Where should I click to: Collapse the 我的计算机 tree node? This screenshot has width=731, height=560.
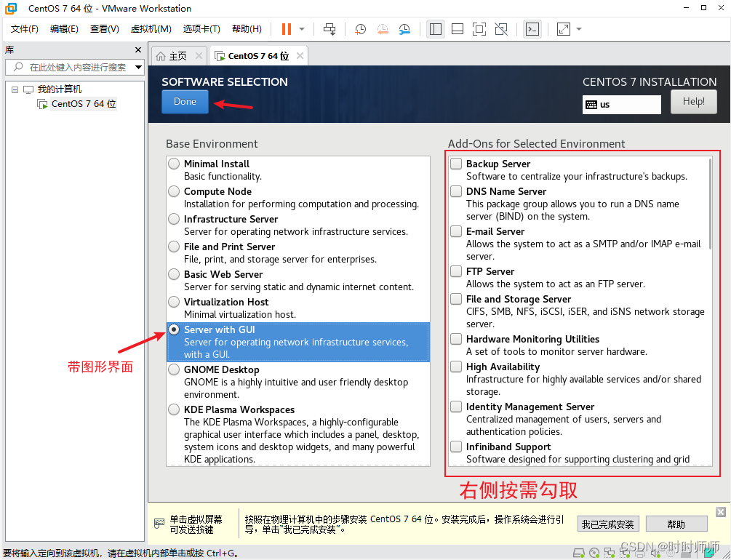click(15, 89)
